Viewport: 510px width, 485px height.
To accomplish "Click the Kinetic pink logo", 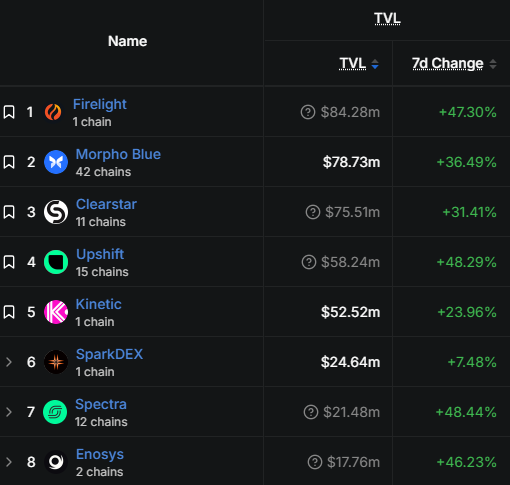I will tap(56, 312).
